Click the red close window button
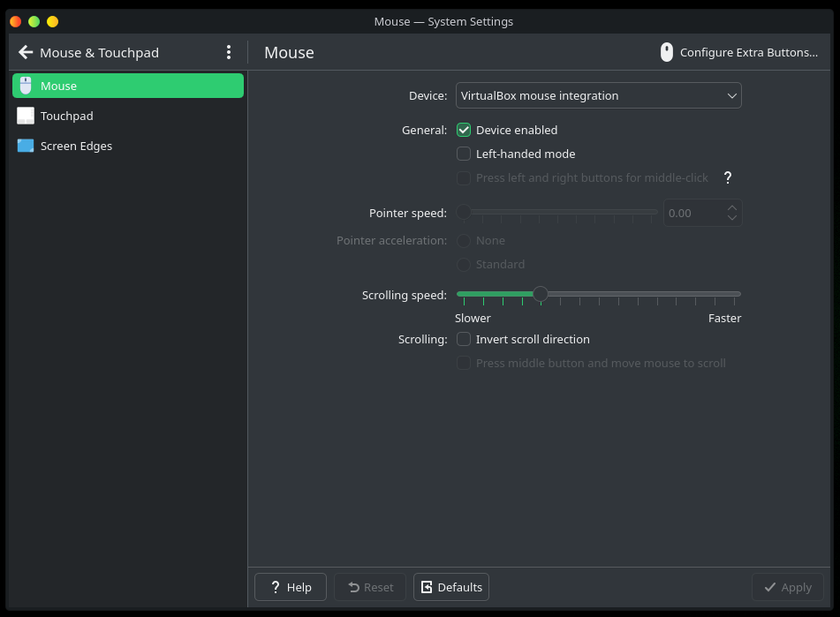 pyautogui.click(x=15, y=21)
